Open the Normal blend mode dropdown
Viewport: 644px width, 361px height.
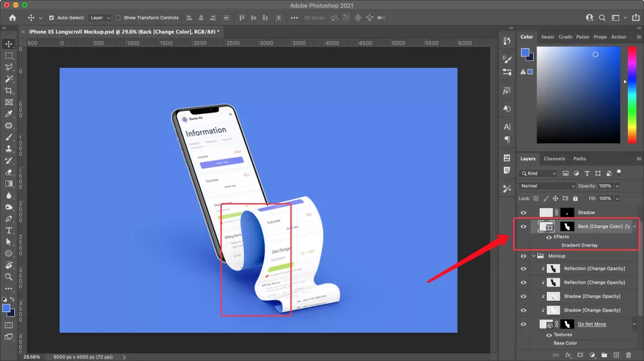point(547,186)
